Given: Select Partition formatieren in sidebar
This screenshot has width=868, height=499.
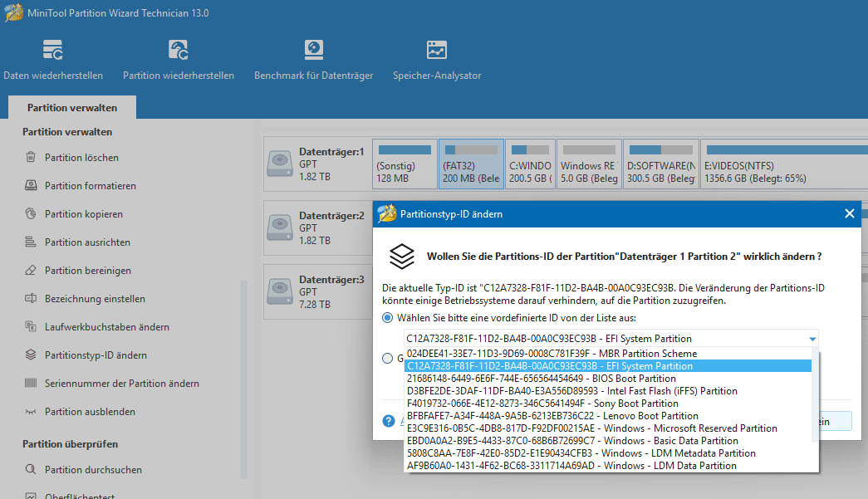Looking at the screenshot, I should pyautogui.click(x=91, y=186).
